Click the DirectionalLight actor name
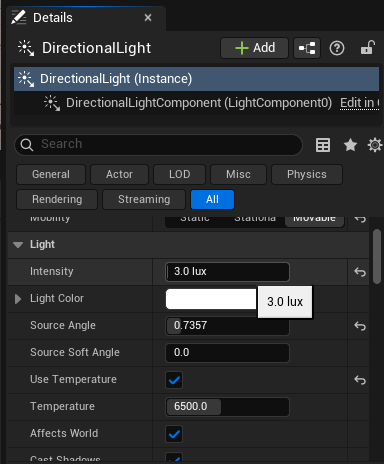 [x=96, y=48]
